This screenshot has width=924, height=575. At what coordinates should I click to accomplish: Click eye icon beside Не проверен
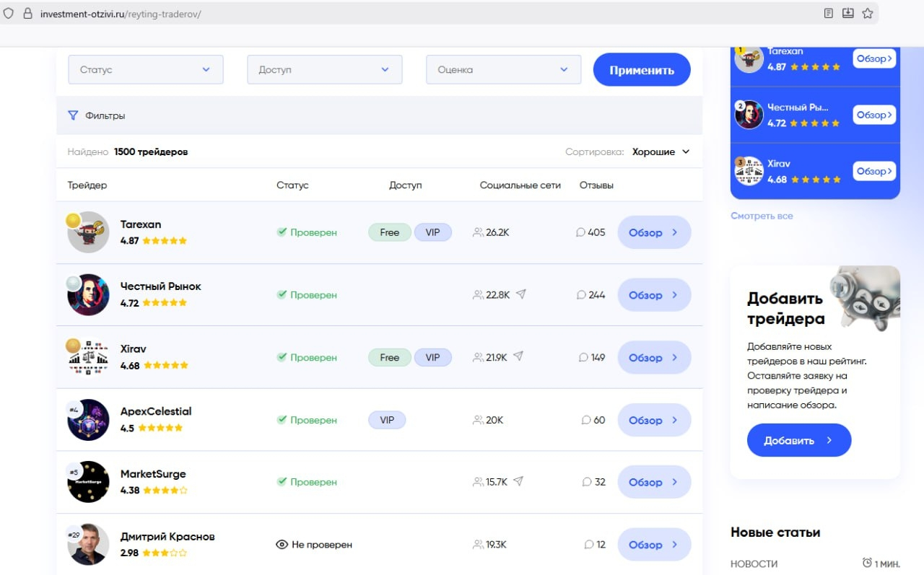pyautogui.click(x=282, y=545)
